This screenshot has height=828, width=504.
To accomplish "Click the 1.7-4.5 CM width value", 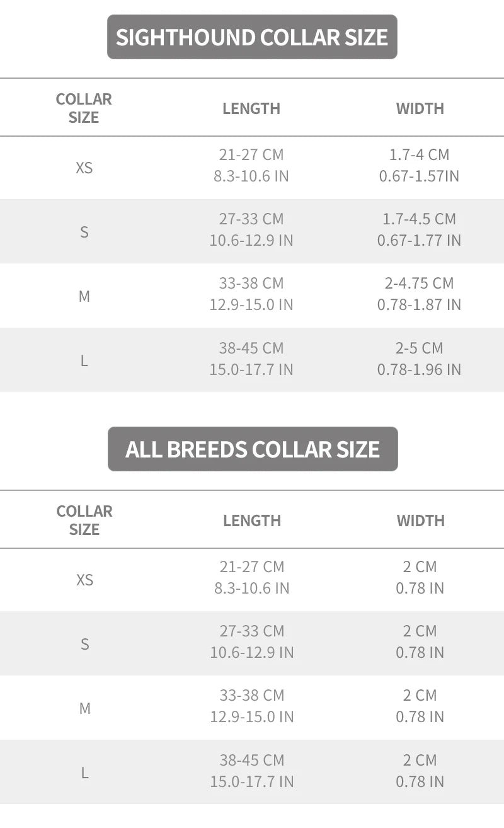I will (x=420, y=219).
